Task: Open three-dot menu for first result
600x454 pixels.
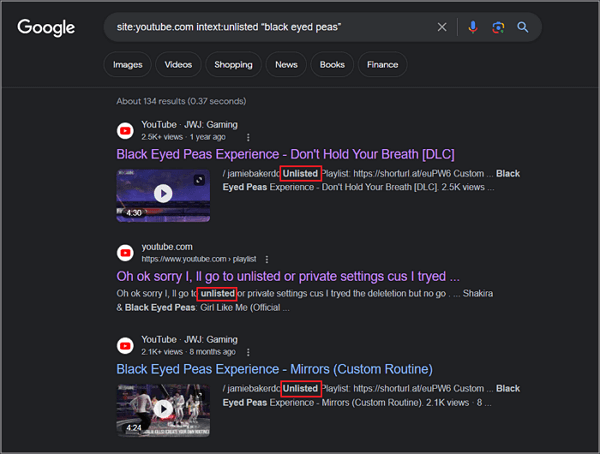Action: pos(248,137)
